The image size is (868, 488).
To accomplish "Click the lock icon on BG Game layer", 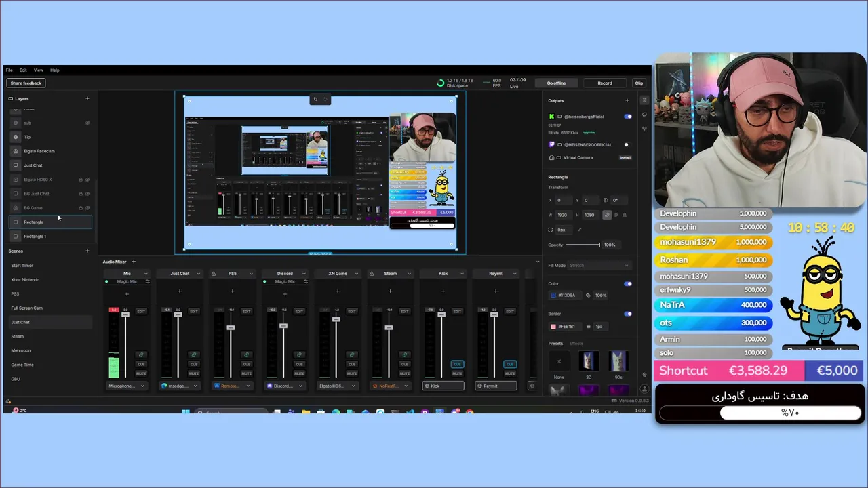I will tap(81, 208).
